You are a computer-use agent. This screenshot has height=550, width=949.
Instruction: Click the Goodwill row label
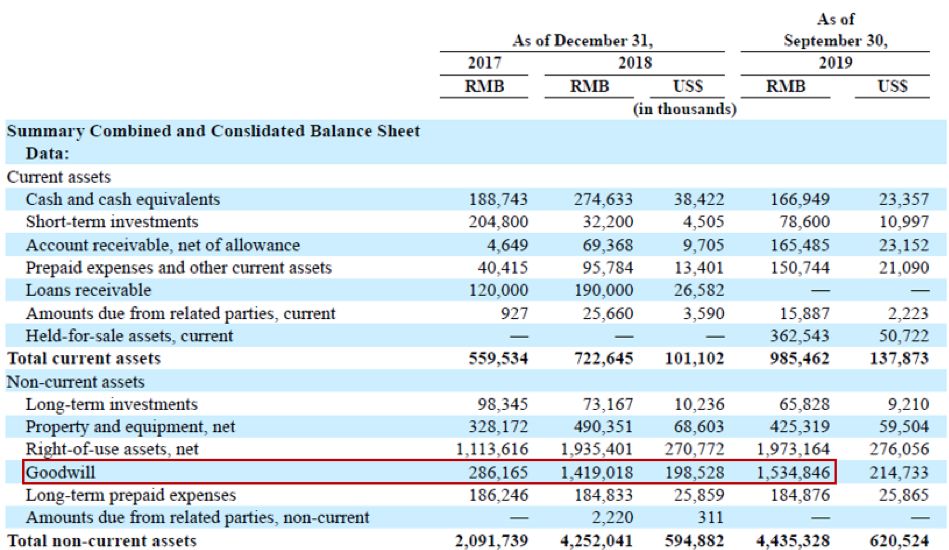coord(61,472)
